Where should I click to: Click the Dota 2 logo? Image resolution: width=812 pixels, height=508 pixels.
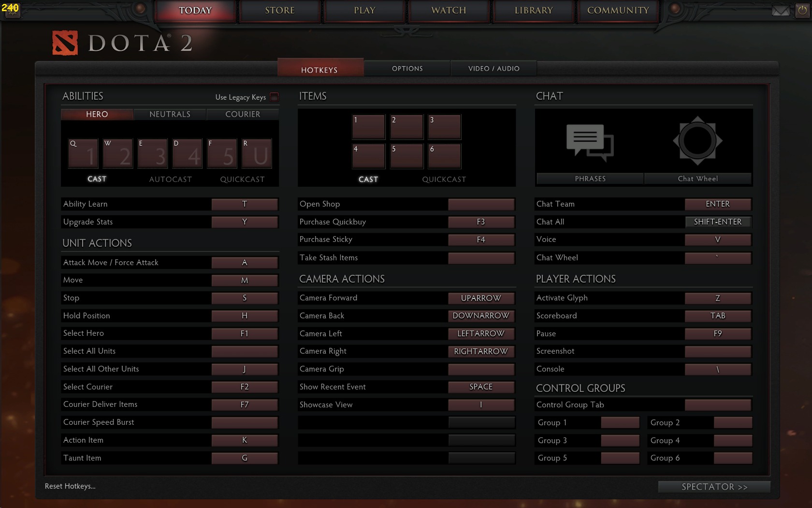(123, 43)
